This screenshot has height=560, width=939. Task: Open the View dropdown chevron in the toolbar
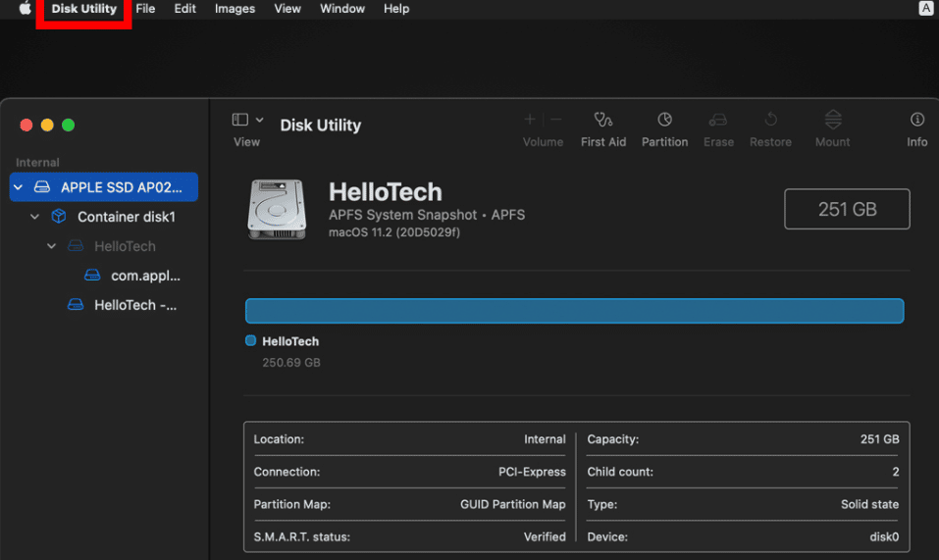click(x=259, y=120)
